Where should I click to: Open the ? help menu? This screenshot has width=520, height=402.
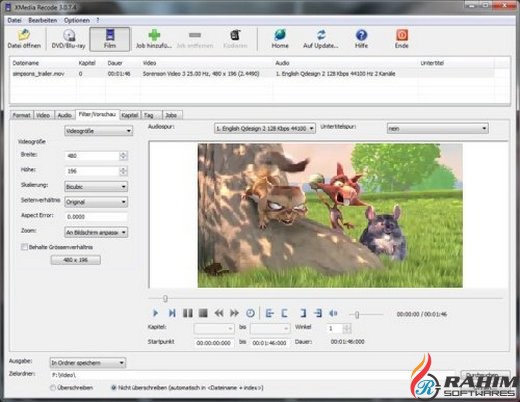(98, 20)
